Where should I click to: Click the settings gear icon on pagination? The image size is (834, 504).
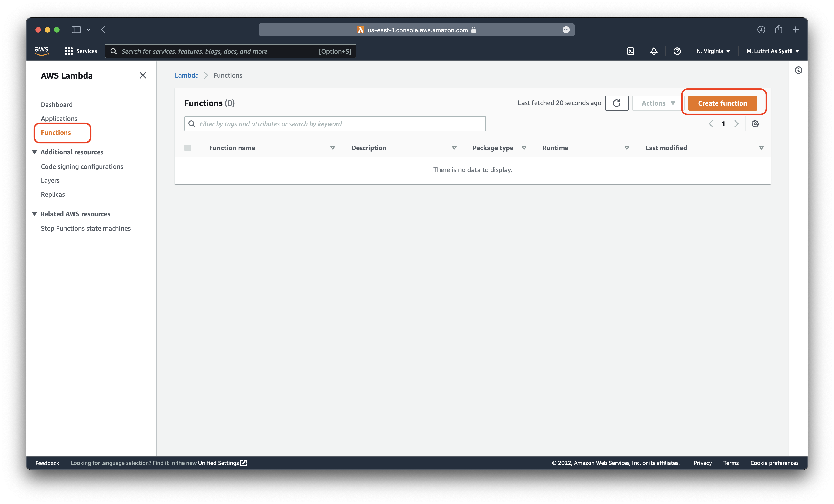coord(755,124)
